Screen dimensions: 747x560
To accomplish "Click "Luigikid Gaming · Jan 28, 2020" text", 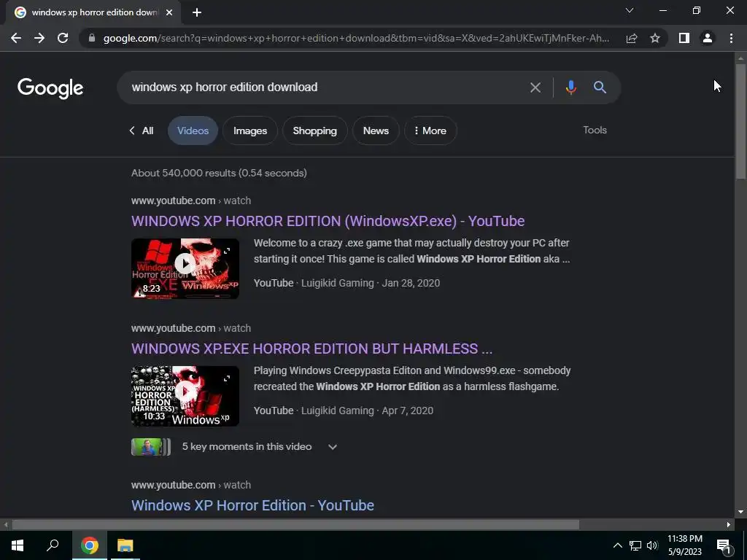I will click(371, 283).
